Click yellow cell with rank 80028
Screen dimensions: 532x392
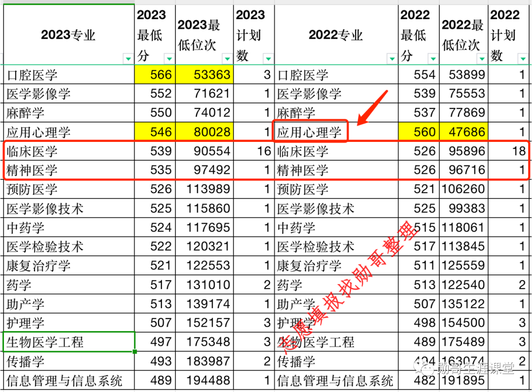pyautogui.click(x=204, y=132)
